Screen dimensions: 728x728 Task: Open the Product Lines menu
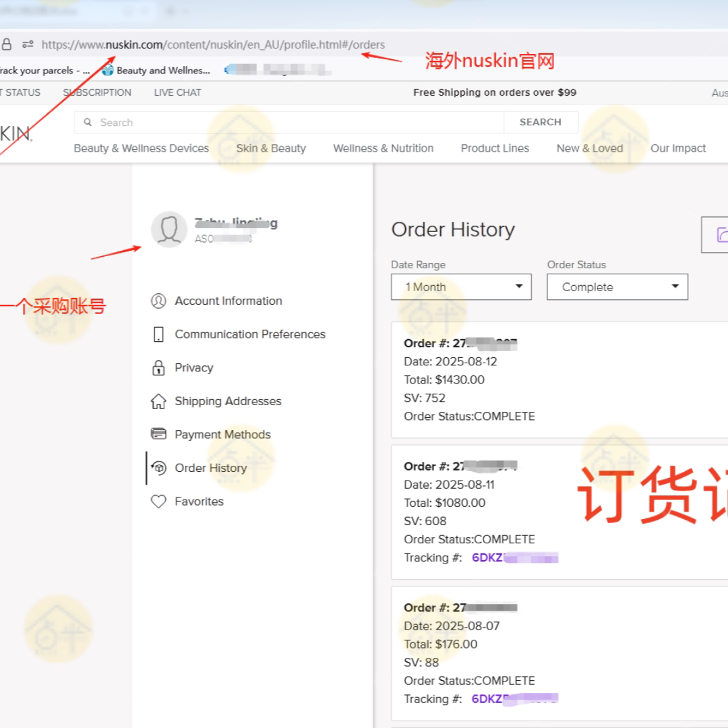pyautogui.click(x=495, y=148)
